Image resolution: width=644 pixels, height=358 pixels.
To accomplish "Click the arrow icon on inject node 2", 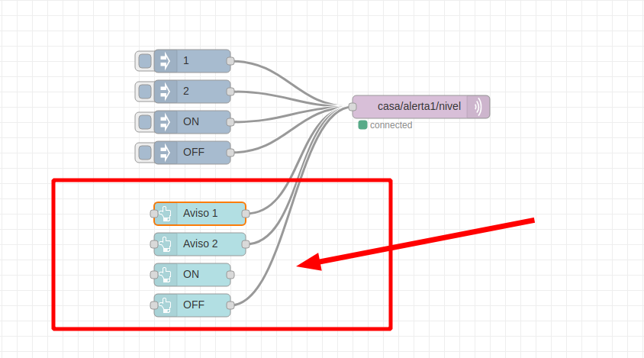I will [165, 92].
